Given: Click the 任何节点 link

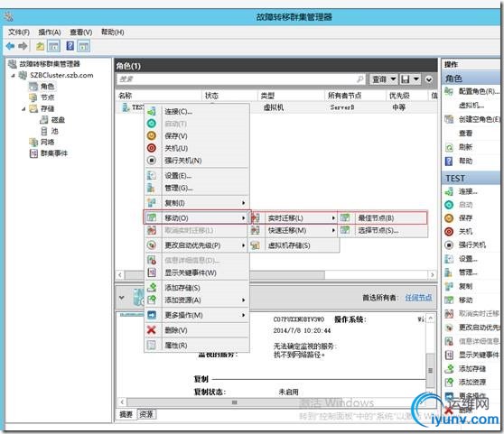Looking at the screenshot, I should tap(418, 297).
